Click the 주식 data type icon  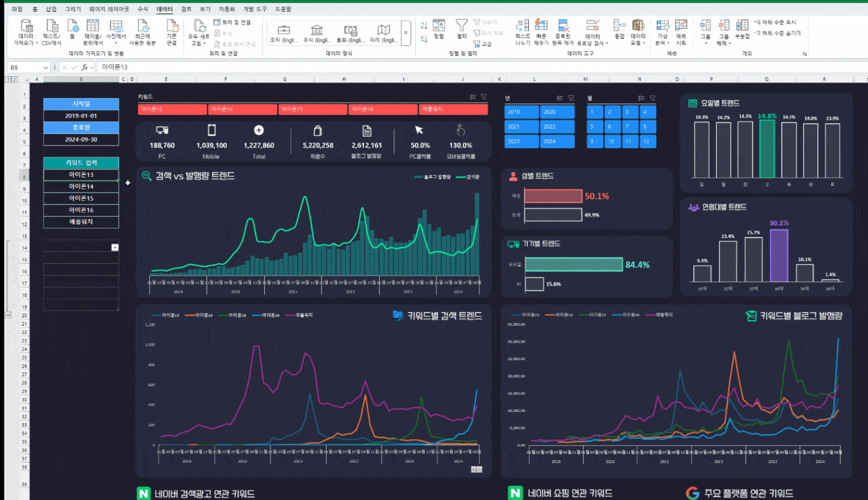click(x=317, y=31)
